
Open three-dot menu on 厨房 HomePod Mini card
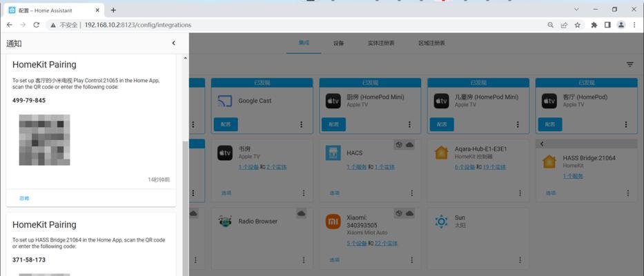click(x=409, y=124)
